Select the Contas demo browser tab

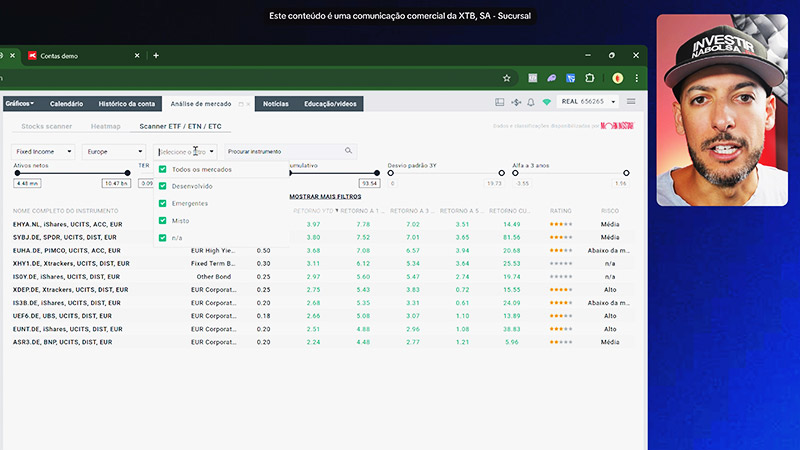coord(84,56)
